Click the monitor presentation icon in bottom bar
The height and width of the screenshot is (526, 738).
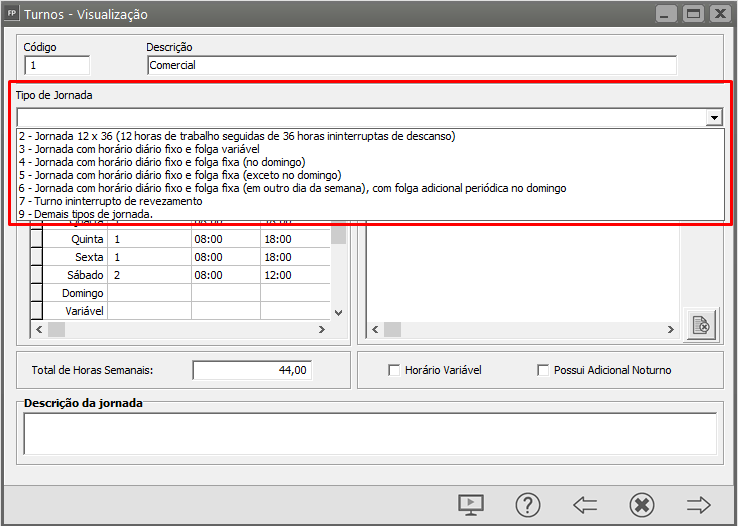click(471, 504)
